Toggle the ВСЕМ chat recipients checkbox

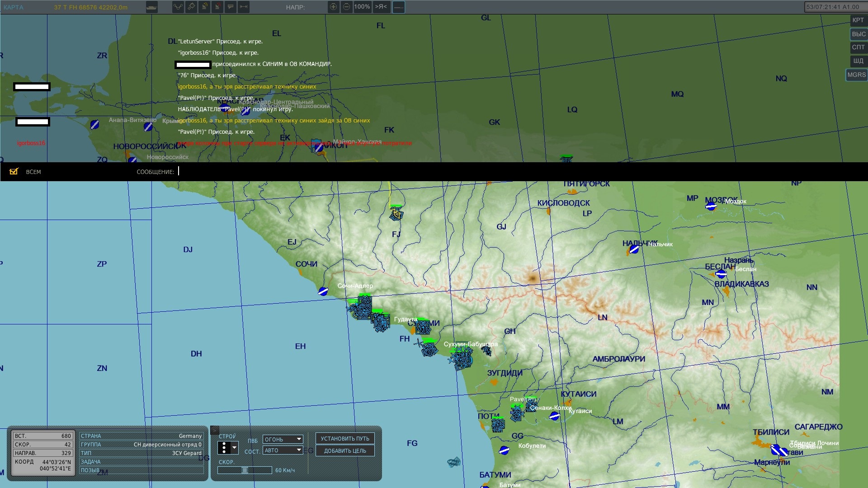coord(14,172)
